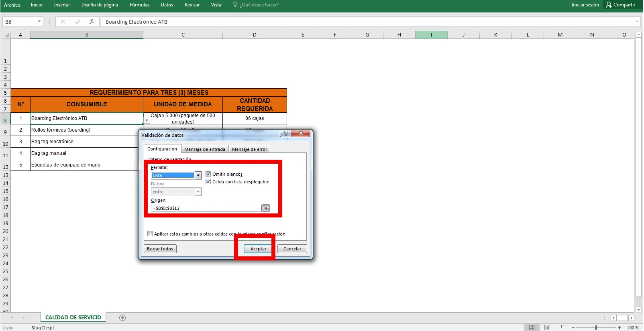Open Page Break Preview view icon

click(562, 328)
